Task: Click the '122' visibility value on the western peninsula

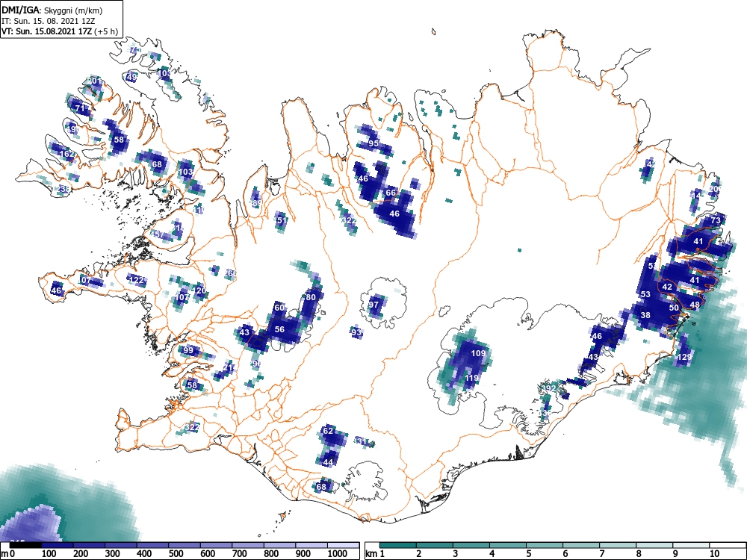Action: [x=137, y=280]
